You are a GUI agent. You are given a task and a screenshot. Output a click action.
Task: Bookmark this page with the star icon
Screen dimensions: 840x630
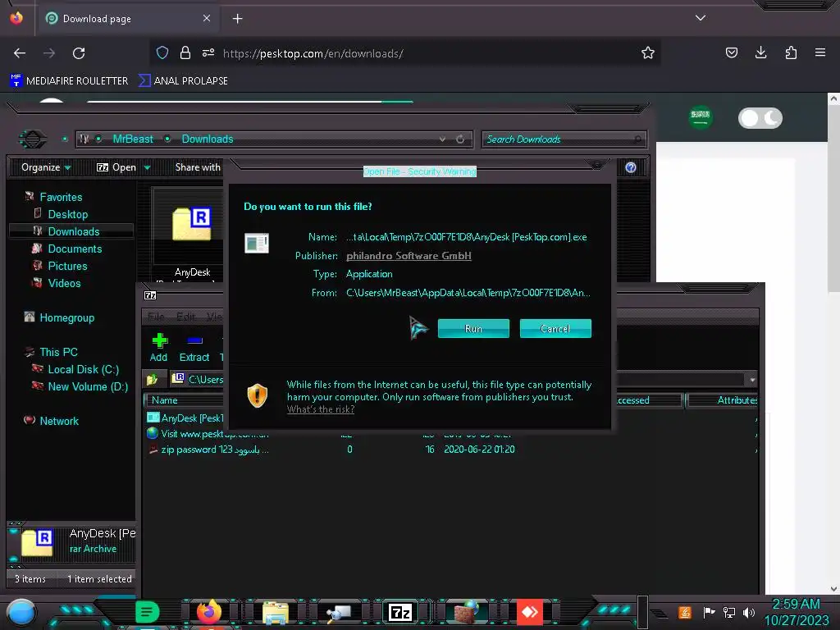(x=648, y=52)
